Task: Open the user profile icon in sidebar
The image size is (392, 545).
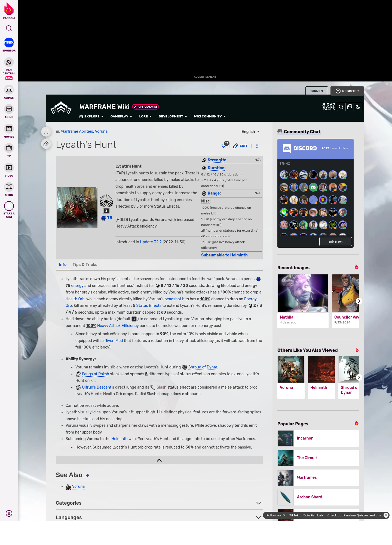Action: [x=9, y=513]
